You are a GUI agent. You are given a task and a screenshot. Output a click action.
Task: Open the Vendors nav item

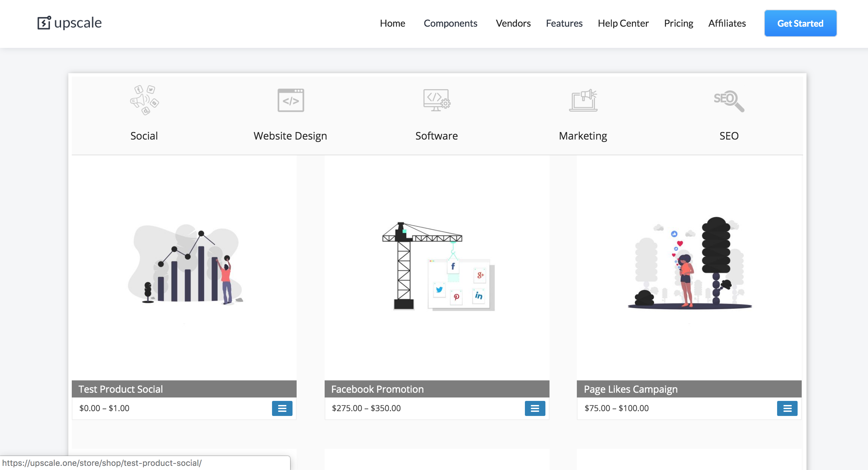(513, 23)
